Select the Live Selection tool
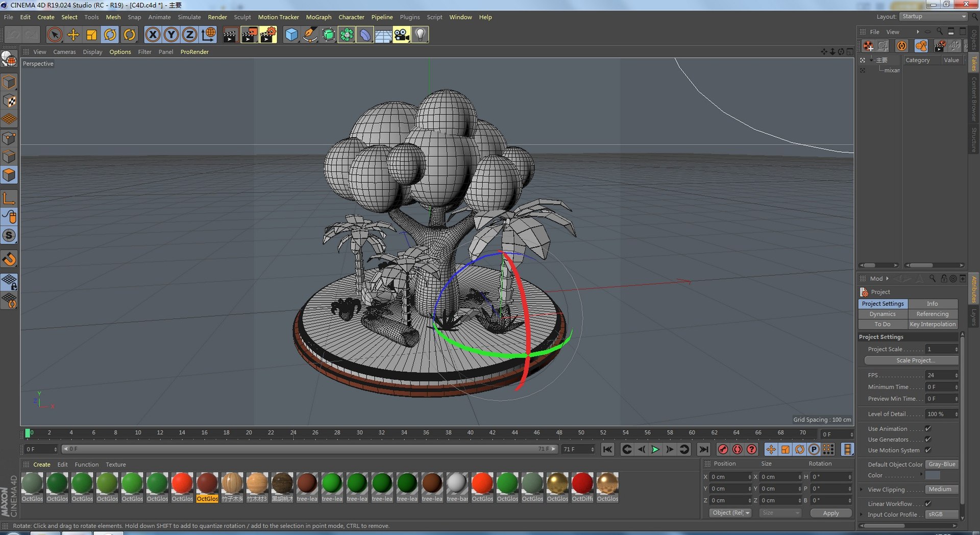Image resolution: width=980 pixels, height=535 pixels. [x=55, y=35]
